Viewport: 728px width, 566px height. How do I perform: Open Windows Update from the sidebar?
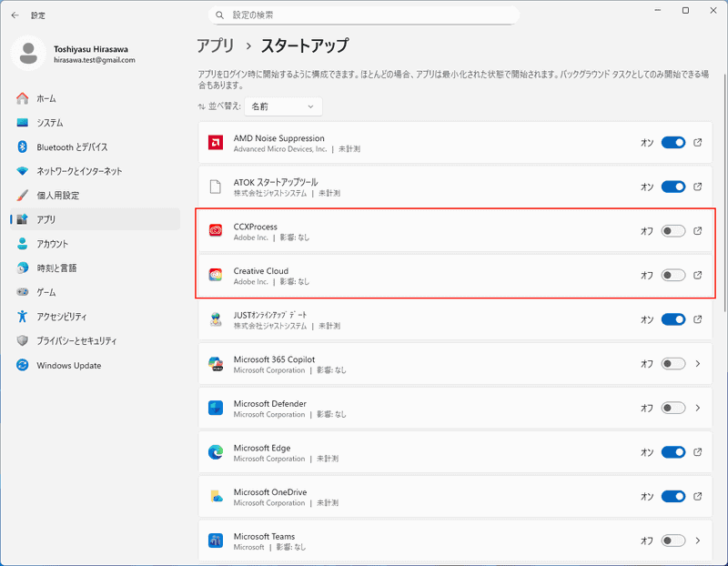click(x=70, y=365)
